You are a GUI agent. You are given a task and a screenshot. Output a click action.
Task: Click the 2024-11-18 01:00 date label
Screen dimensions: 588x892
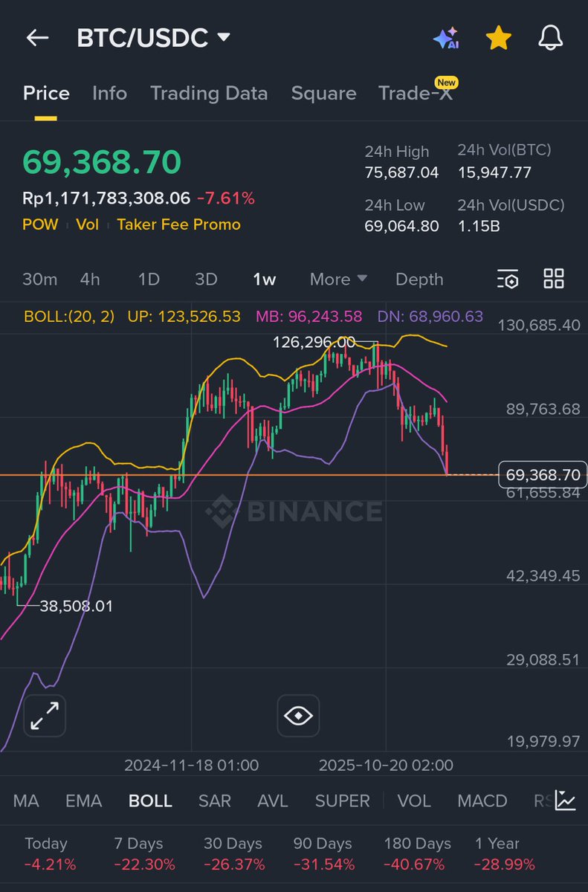point(192,765)
